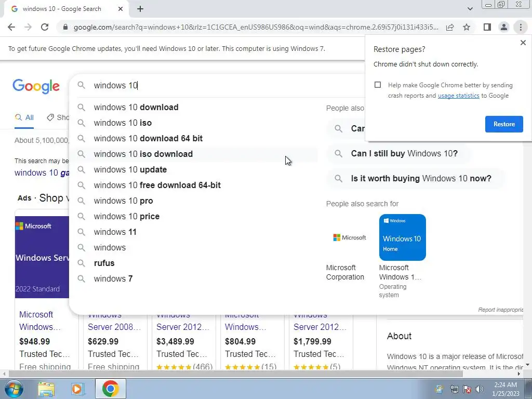Open the Windows 10 Home thumbnail

[x=403, y=237]
